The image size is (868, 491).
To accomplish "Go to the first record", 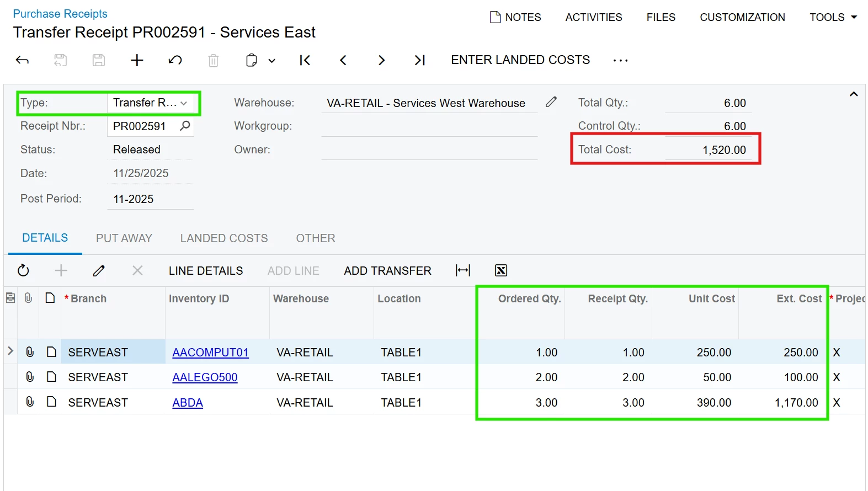I will [x=305, y=60].
